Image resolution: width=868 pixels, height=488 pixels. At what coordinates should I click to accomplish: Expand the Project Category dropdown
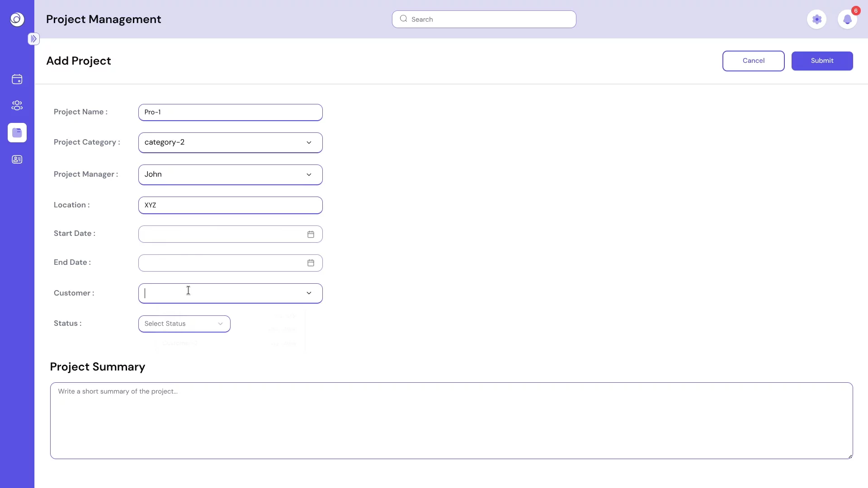[x=231, y=143]
